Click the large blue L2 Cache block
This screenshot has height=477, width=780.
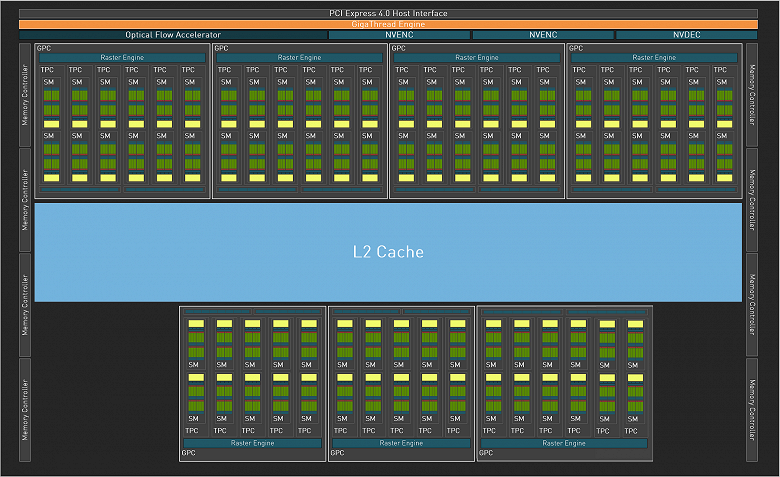[x=389, y=252]
